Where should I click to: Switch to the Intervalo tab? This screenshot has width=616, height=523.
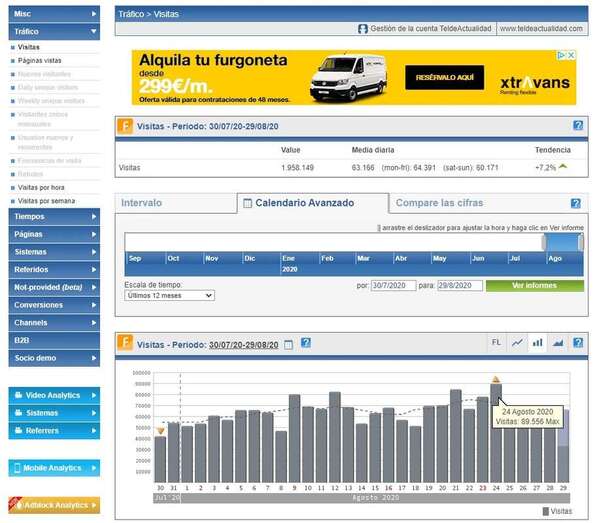pyautogui.click(x=142, y=203)
